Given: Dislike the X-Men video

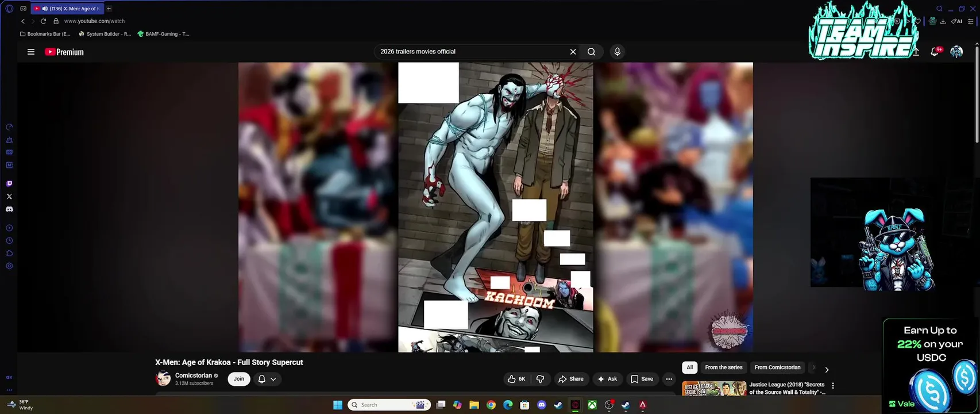Looking at the screenshot, I should [x=540, y=379].
